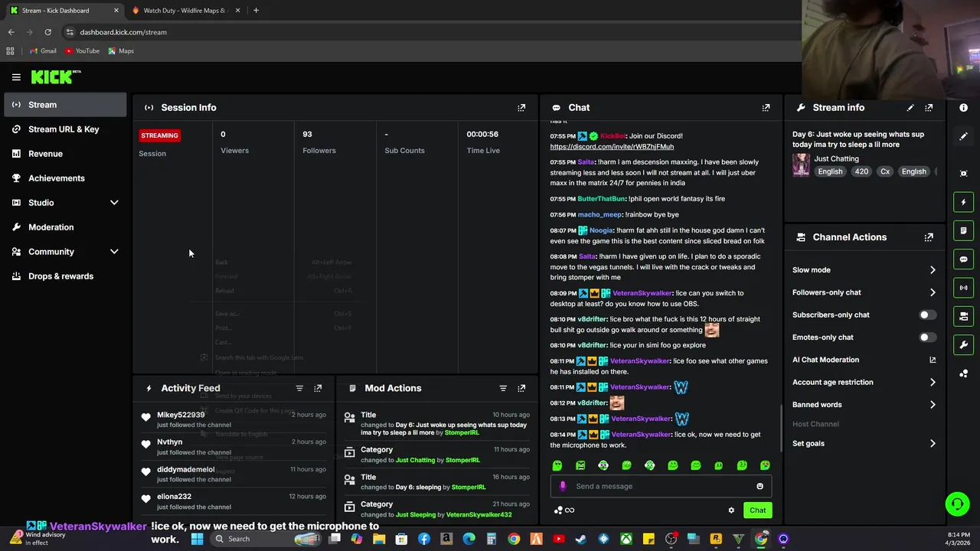Open the Achievements page

65,178
